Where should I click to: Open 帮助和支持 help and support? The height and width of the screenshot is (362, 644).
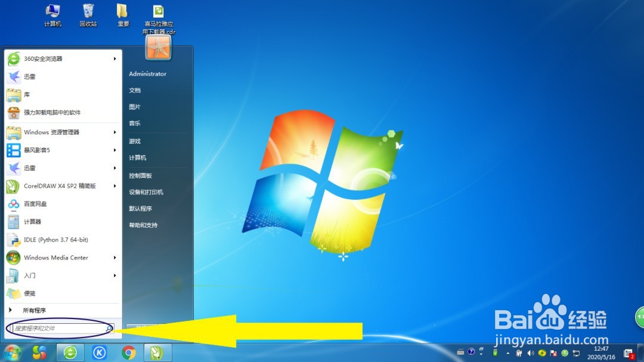pyautogui.click(x=143, y=225)
